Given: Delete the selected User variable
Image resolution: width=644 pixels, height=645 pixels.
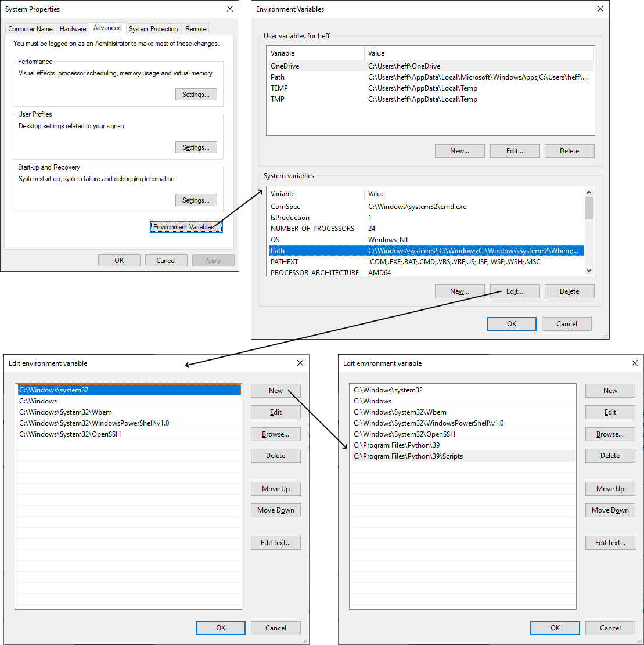Looking at the screenshot, I should click(x=569, y=151).
